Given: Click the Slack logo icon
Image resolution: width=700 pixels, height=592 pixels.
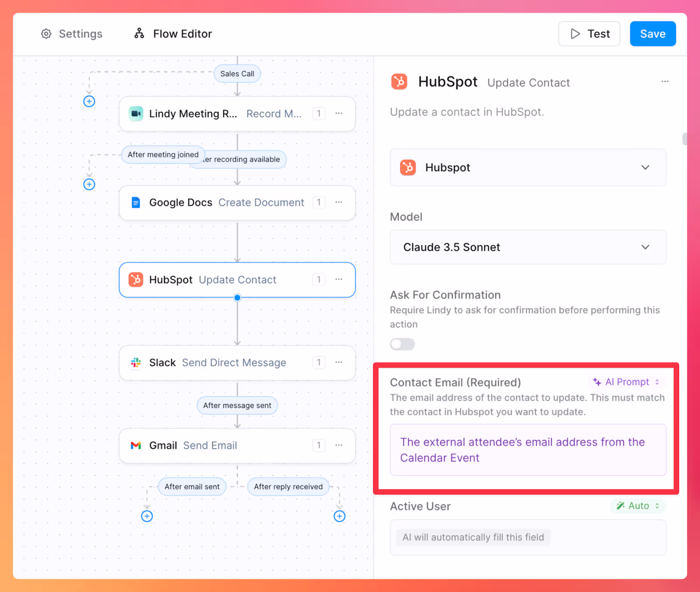Looking at the screenshot, I should coord(136,363).
